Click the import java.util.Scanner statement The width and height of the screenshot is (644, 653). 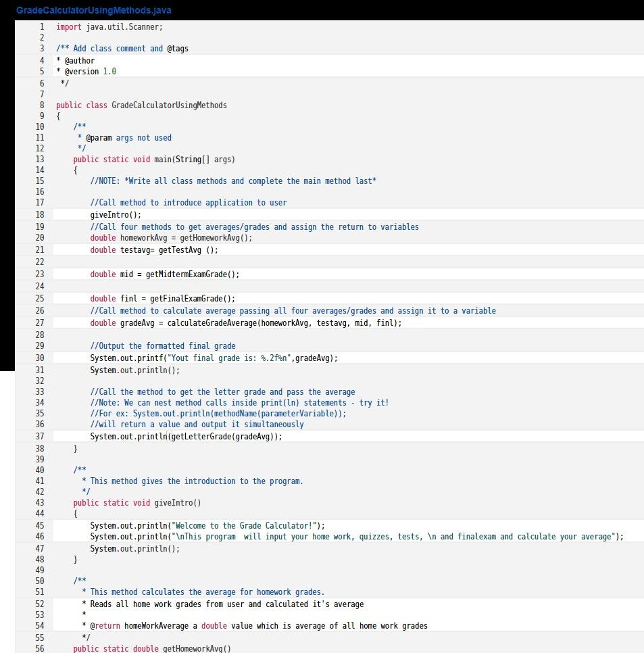click(x=115, y=27)
